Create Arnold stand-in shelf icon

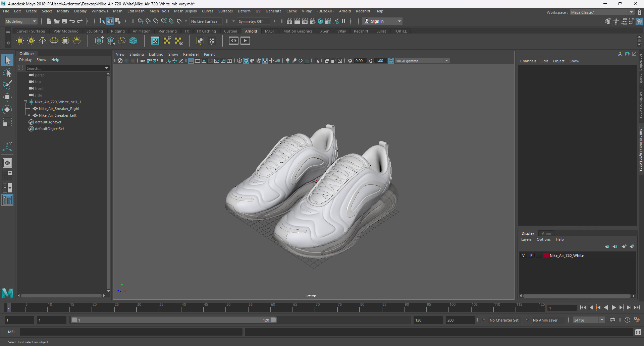(x=99, y=41)
